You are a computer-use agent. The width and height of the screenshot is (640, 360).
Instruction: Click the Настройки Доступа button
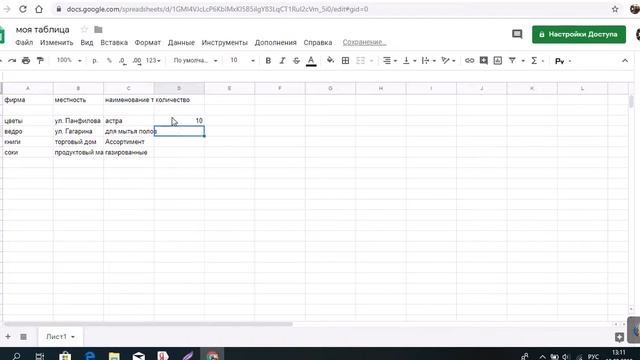tap(579, 34)
